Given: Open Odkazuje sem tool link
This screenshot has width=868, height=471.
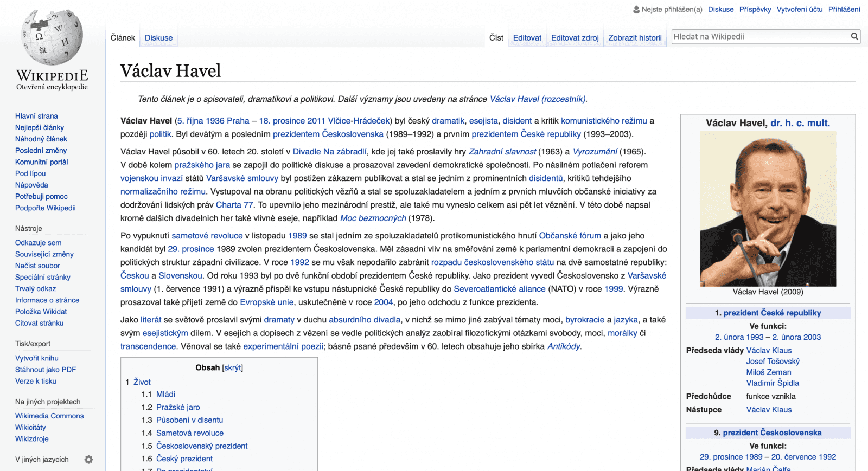Looking at the screenshot, I should point(38,243).
